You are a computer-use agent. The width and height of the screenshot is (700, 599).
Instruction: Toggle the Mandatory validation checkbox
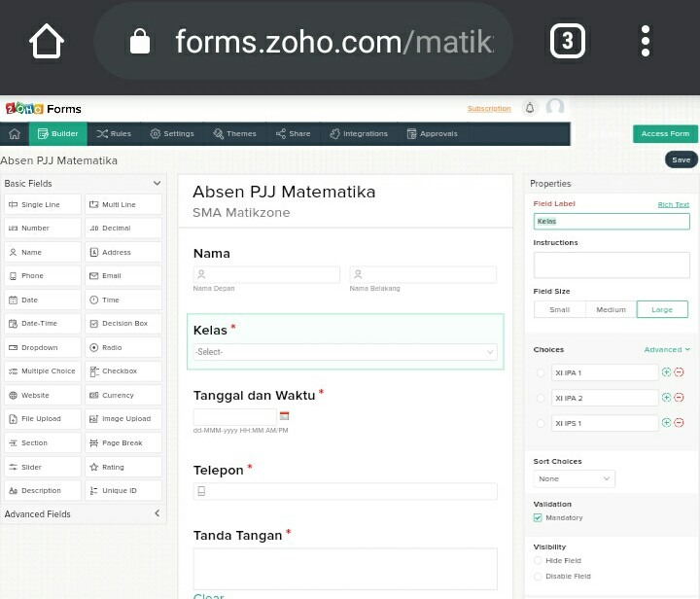pos(539,518)
